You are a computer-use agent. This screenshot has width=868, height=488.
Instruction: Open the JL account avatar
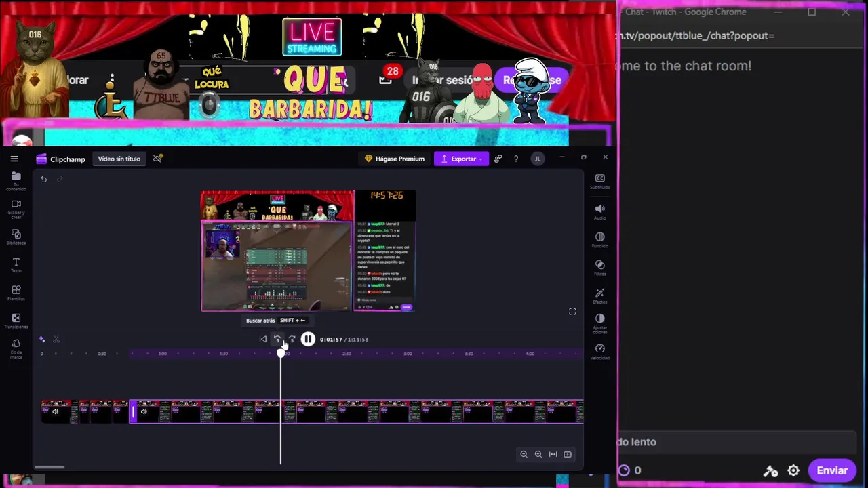537,159
